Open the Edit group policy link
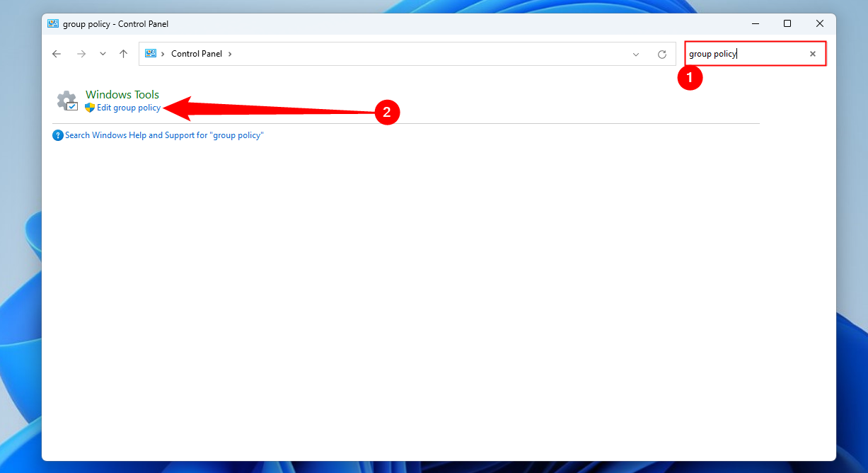The height and width of the screenshot is (473, 868). [x=129, y=107]
